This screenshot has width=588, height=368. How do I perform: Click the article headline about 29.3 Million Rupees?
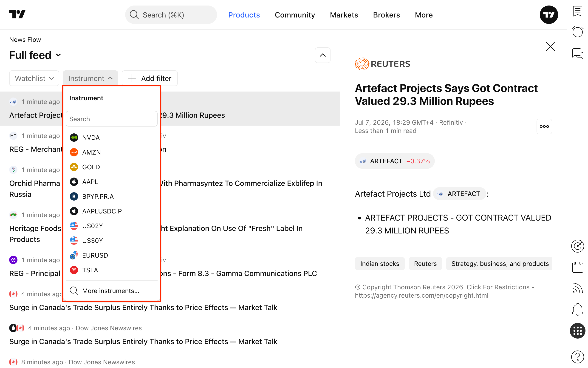pos(446,95)
